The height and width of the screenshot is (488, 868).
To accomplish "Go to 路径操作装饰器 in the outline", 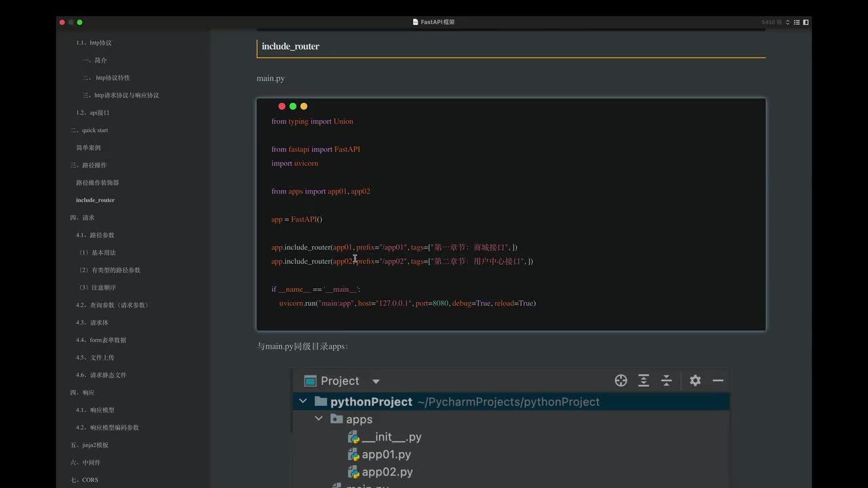I will (98, 183).
